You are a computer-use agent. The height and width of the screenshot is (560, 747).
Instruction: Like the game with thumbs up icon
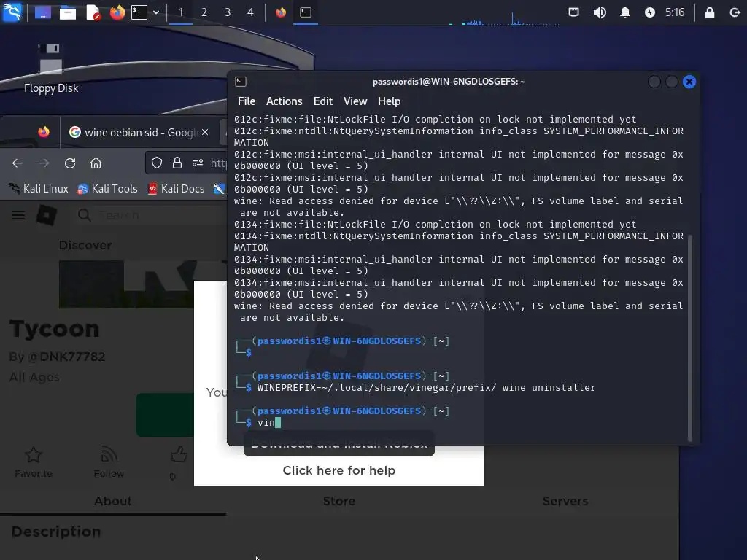(178, 455)
